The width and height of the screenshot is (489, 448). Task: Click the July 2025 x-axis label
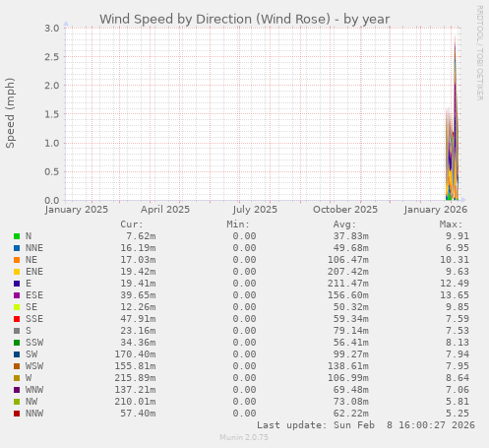[x=255, y=210]
